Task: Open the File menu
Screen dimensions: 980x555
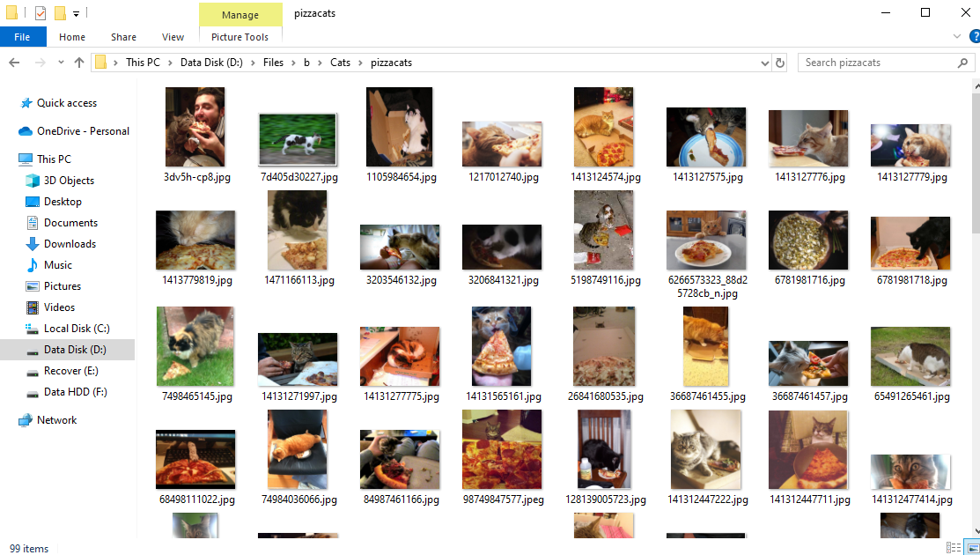Action: click(23, 37)
